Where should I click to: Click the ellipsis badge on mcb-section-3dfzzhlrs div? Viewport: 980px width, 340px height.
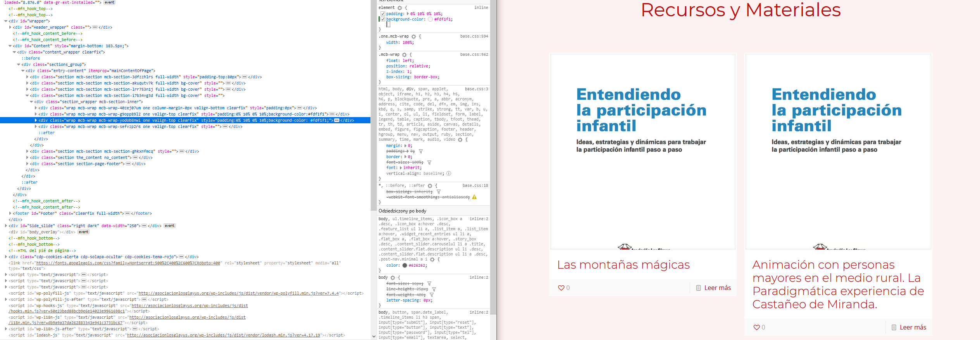coord(244,77)
